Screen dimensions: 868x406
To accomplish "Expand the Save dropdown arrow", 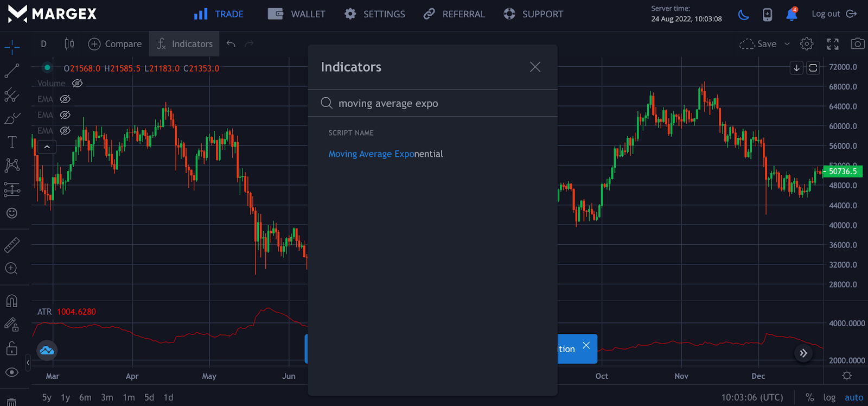I will click(x=787, y=44).
